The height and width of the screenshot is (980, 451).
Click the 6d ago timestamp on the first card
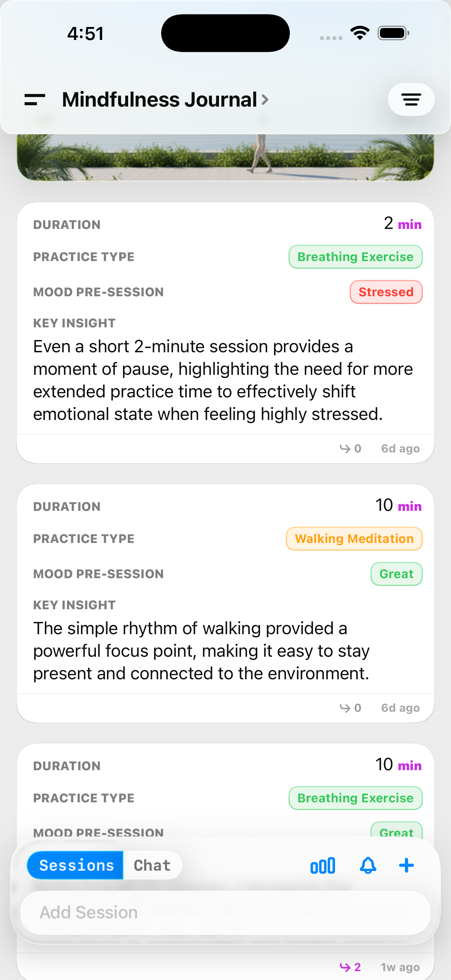click(400, 448)
